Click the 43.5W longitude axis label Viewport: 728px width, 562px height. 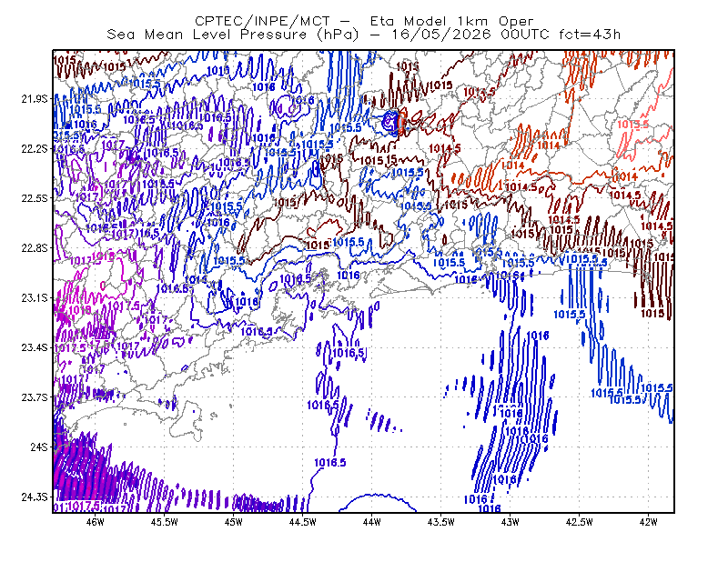(440, 522)
